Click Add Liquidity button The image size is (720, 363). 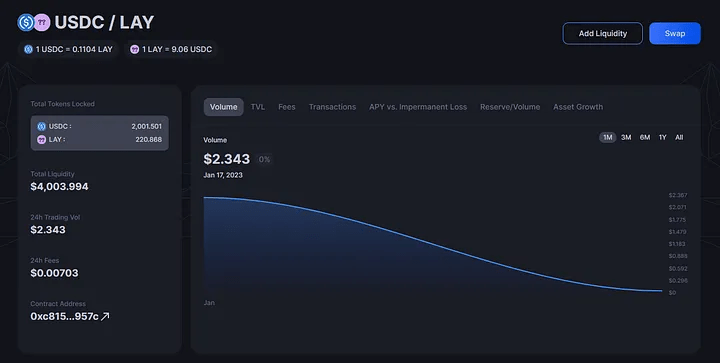pyautogui.click(x=602, y=34)
